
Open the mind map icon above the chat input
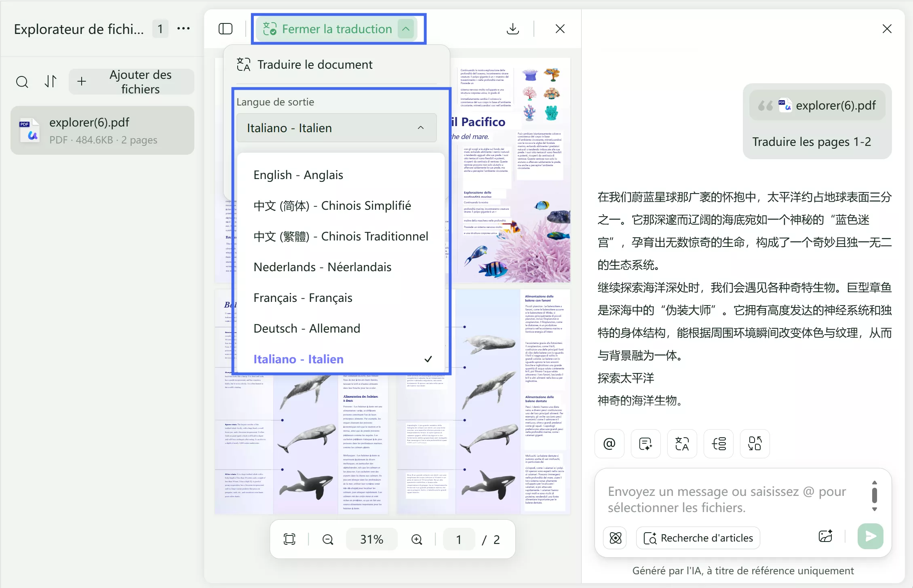pyautogui.click(x=718, y=443)
